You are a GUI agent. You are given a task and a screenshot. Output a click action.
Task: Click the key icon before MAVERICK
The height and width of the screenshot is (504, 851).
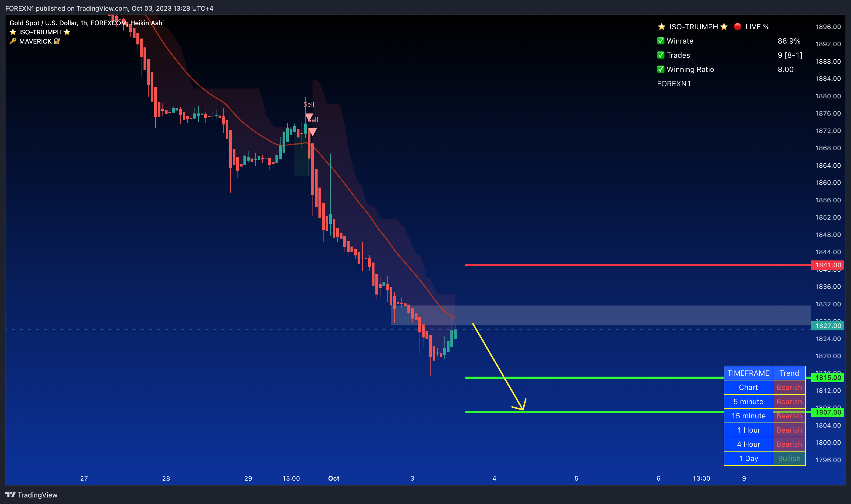coord(13,41)
